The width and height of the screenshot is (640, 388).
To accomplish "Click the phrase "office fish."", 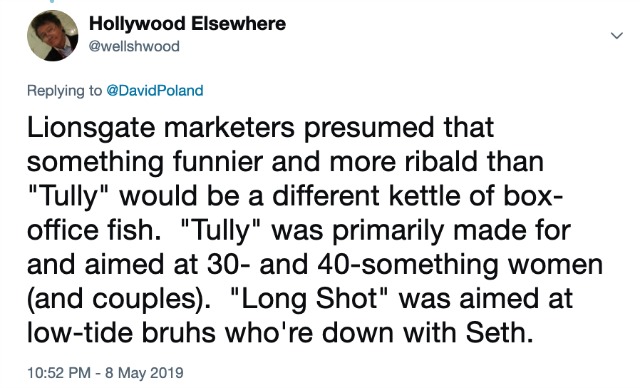I will point(94,230).
